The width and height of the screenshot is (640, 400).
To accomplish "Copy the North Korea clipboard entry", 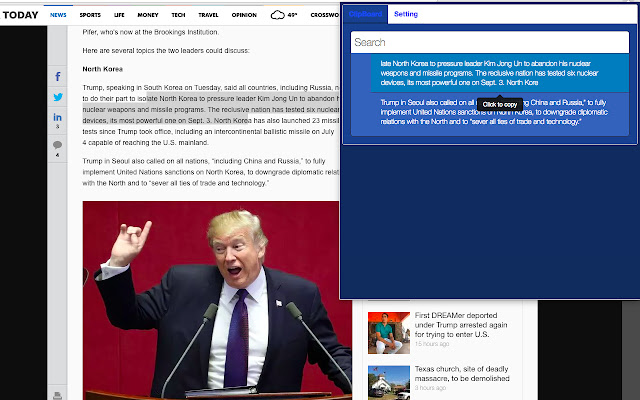I will click(x=490, y=73).
